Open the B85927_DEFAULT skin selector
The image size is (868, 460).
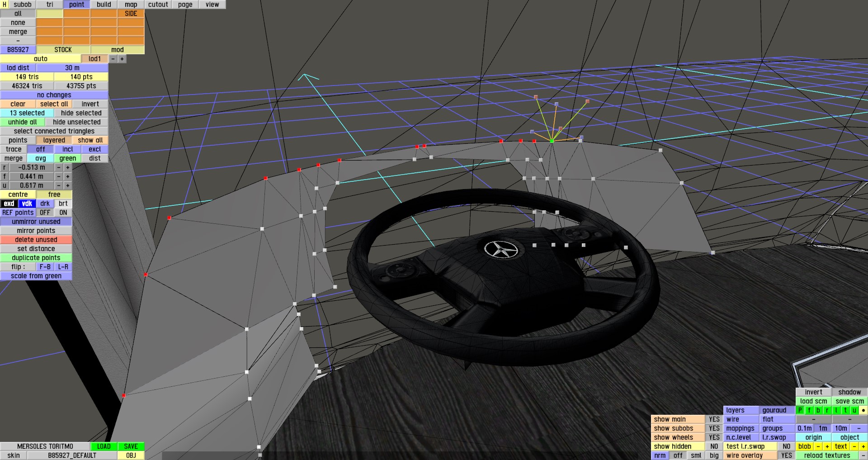(72, 455)
